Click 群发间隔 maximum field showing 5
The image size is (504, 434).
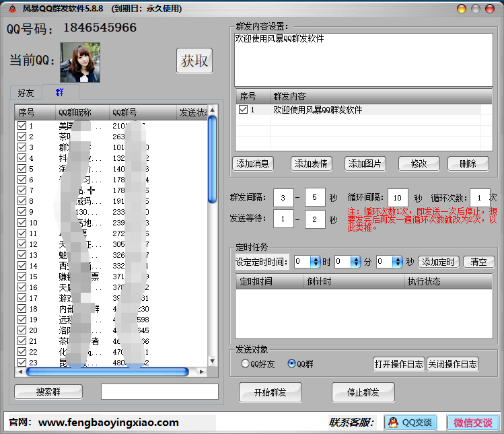coord(315,197)
